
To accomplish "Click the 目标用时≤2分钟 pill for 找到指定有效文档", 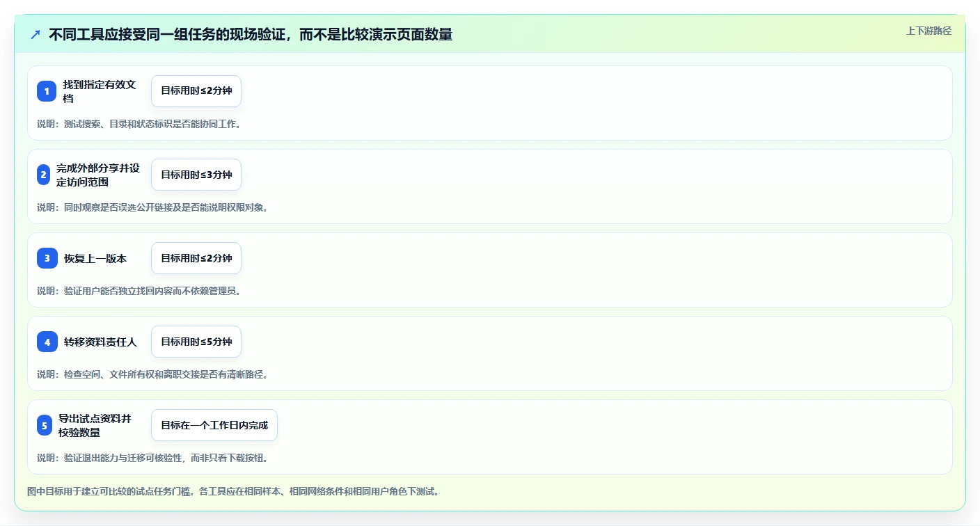I will [x=196, y=91].
